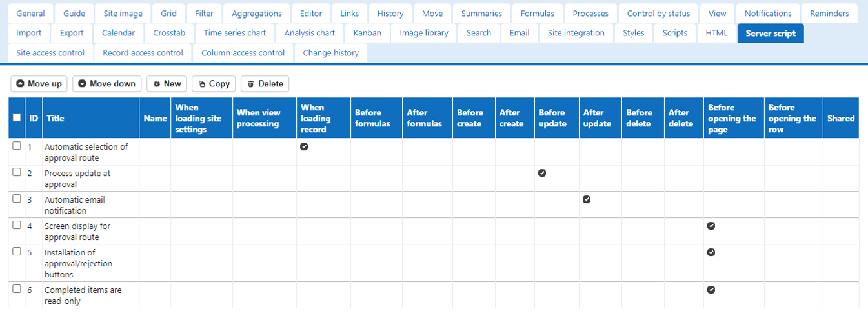The image size is (868, 329).
Task: Open the Calendar tab
Action: coord(119,33)
